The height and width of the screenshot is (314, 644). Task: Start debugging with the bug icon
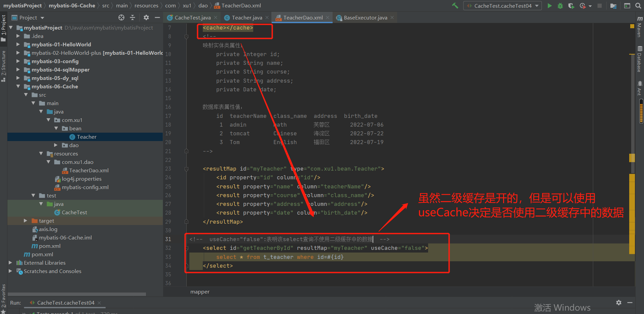[x=560, y=6]
